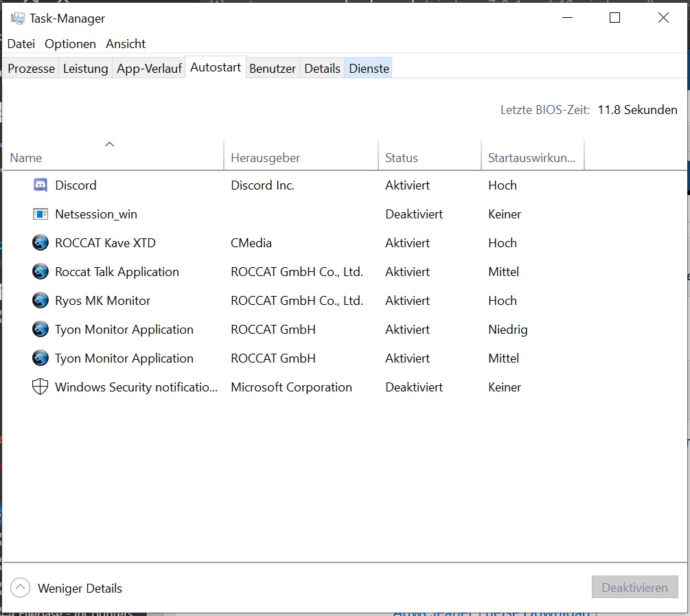Switch to the Prozesse tab
Screen dimensions: 690x616
[32, 68]
